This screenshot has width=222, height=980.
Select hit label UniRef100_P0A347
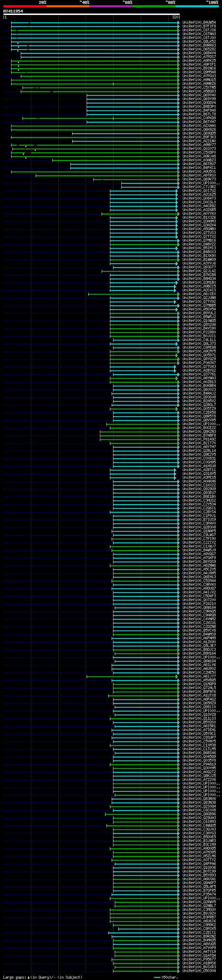click(199, 363)
